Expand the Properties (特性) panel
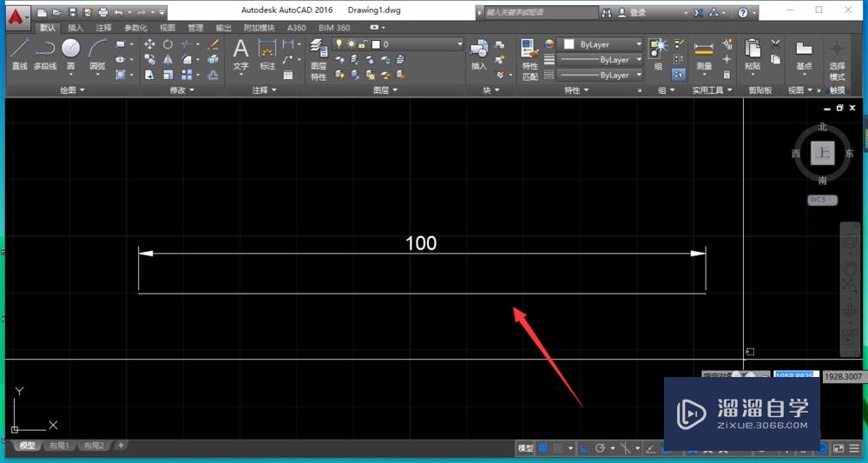 tap(576, 89)
